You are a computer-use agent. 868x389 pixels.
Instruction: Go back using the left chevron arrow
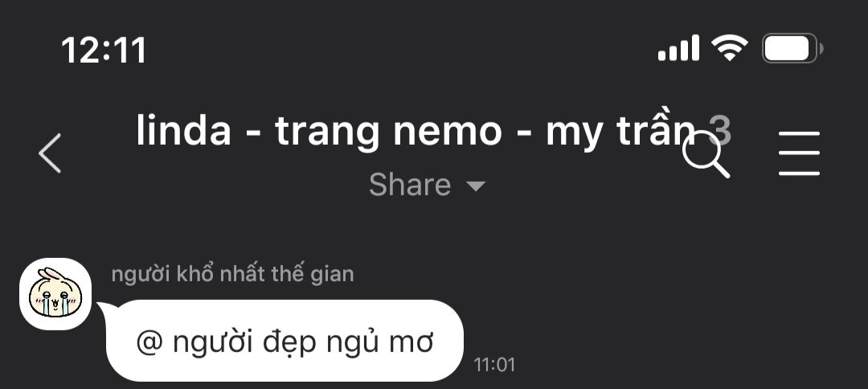(50, 154)
